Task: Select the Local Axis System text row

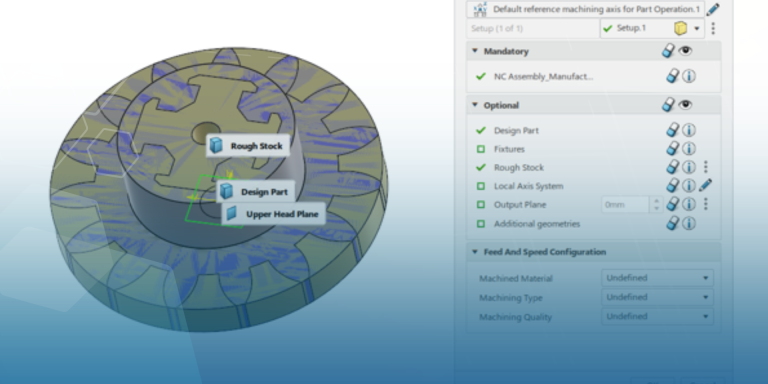Action: pos(528,186)
